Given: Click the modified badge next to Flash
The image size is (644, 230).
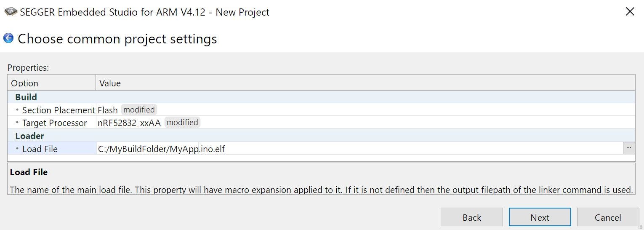Looking at the screenshot, I should pos(139,110).
